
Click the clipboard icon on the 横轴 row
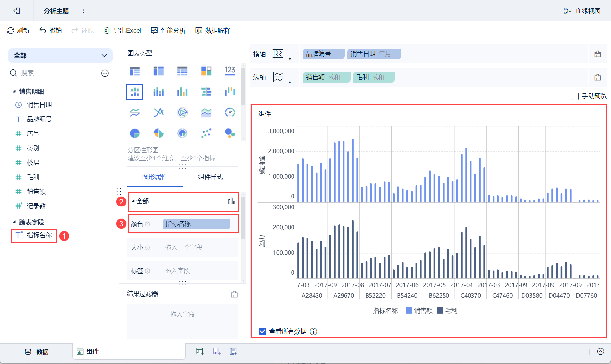598,54
